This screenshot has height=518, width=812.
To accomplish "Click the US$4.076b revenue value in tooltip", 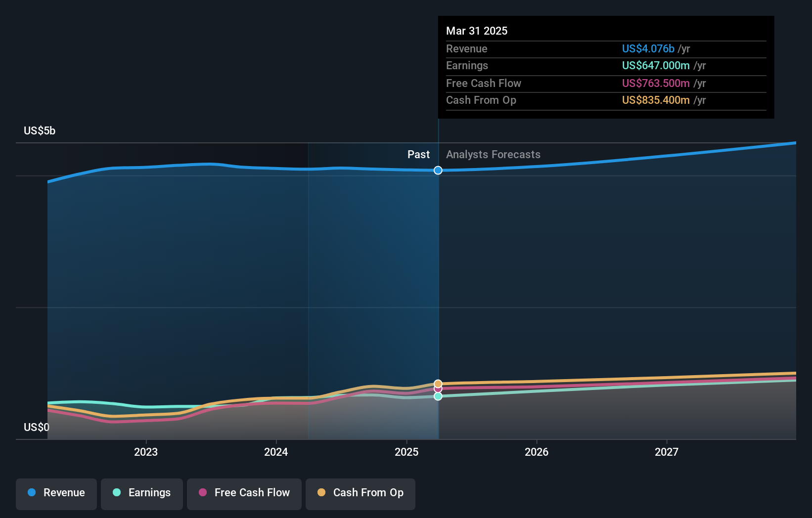I will tap(648, 49).
